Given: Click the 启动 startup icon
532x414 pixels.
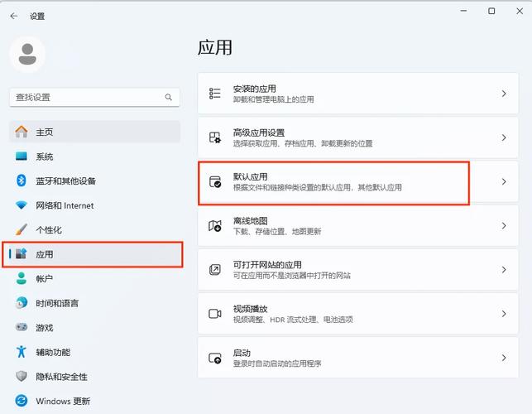Looking at the screenshot, I should pyautogui.click(x=215, y=358).
